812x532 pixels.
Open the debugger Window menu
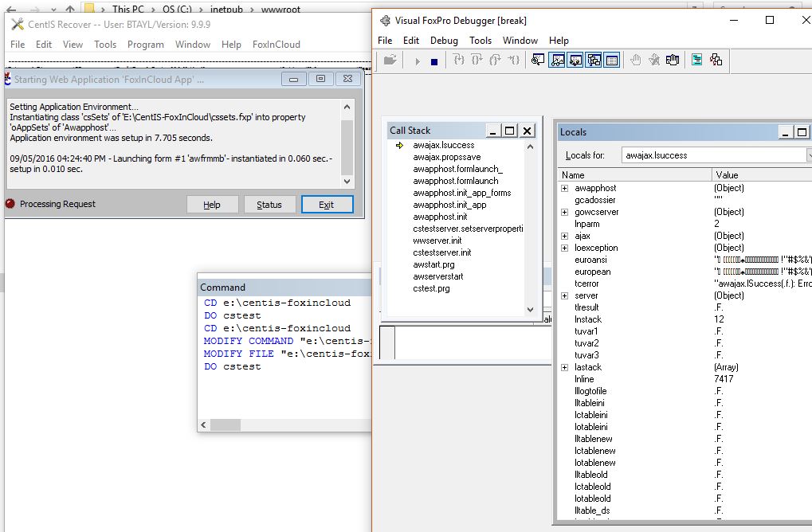click(520, 41)
